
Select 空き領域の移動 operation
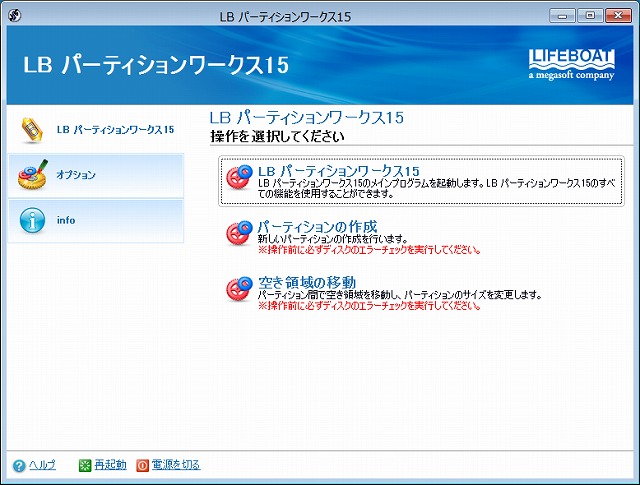click(x=307, y=282)
